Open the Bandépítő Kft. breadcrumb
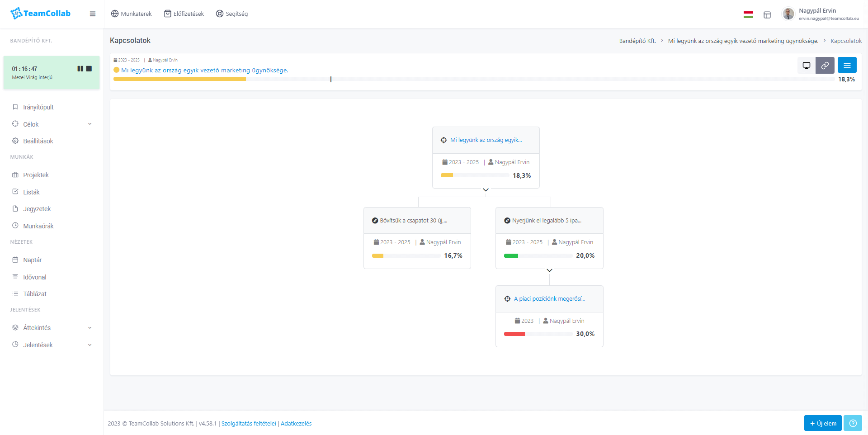Viewport: 868px width, 435px height. [x=637, y=41]
